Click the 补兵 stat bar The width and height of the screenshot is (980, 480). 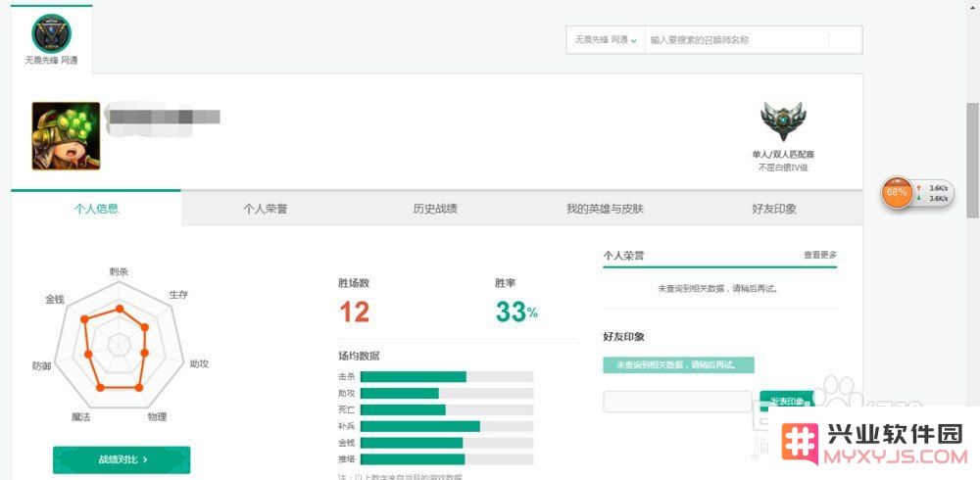point(447,426)
